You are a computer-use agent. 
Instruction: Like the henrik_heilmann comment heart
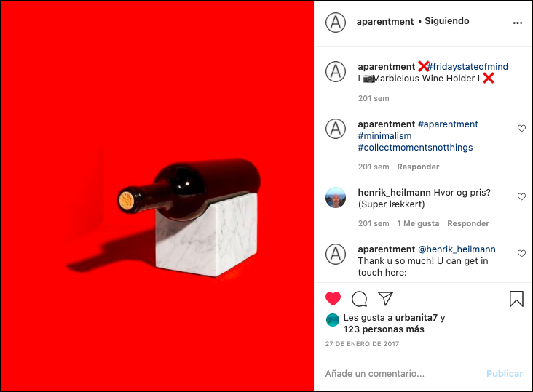521,196
